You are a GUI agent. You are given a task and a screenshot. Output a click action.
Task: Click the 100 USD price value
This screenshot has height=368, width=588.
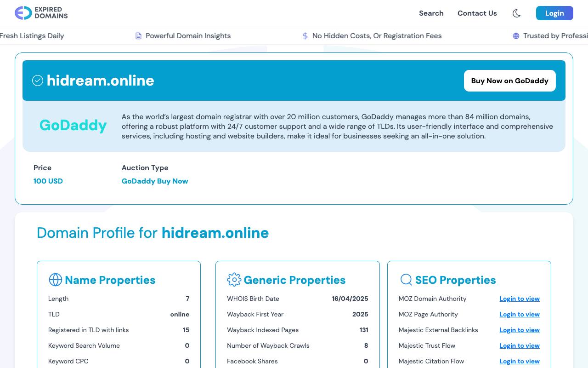click(48, 181)
